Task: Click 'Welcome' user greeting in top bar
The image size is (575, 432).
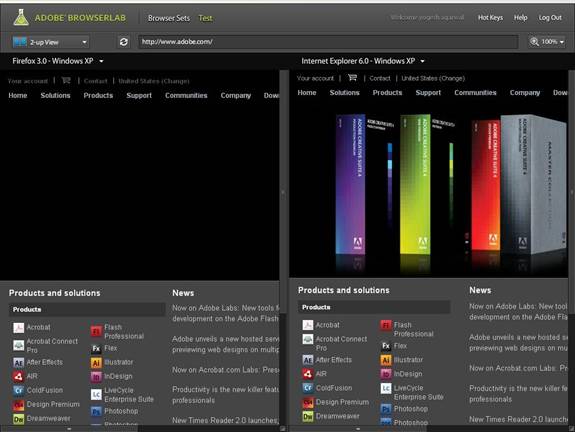Action: pyautogui.click(x=427, y=17)
